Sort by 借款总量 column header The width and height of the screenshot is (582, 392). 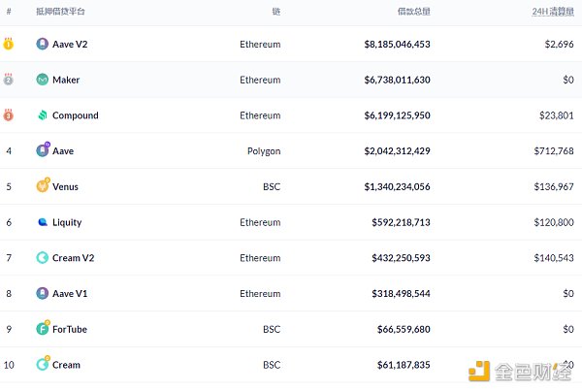pyautogui.click(x=414, y=12)
